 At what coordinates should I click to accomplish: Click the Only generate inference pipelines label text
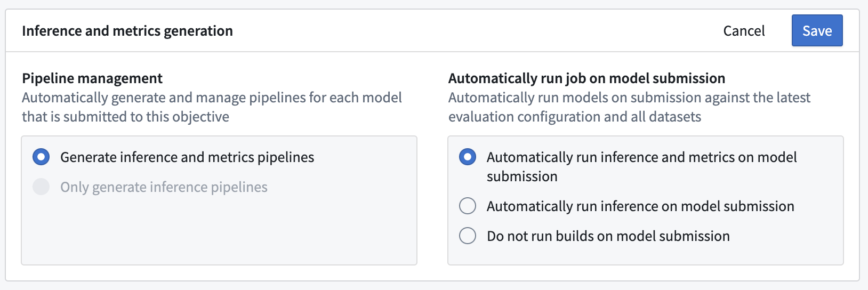click(164, 187)
